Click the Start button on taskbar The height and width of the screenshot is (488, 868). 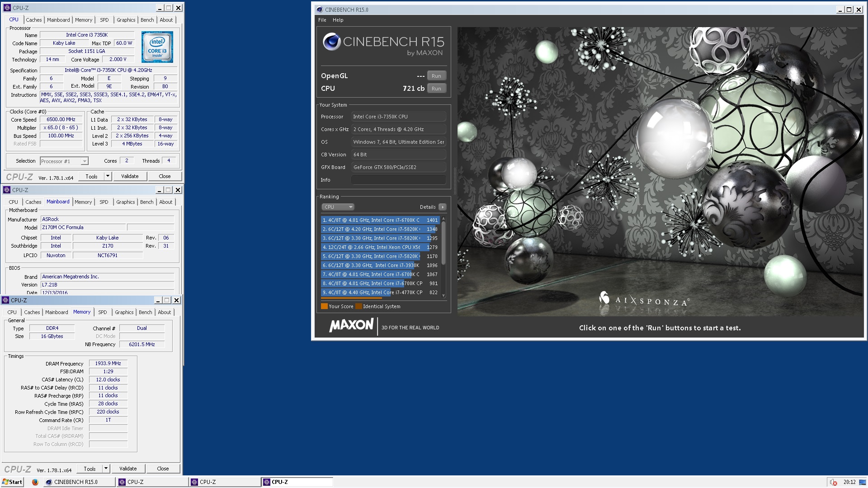pos(12,482)
